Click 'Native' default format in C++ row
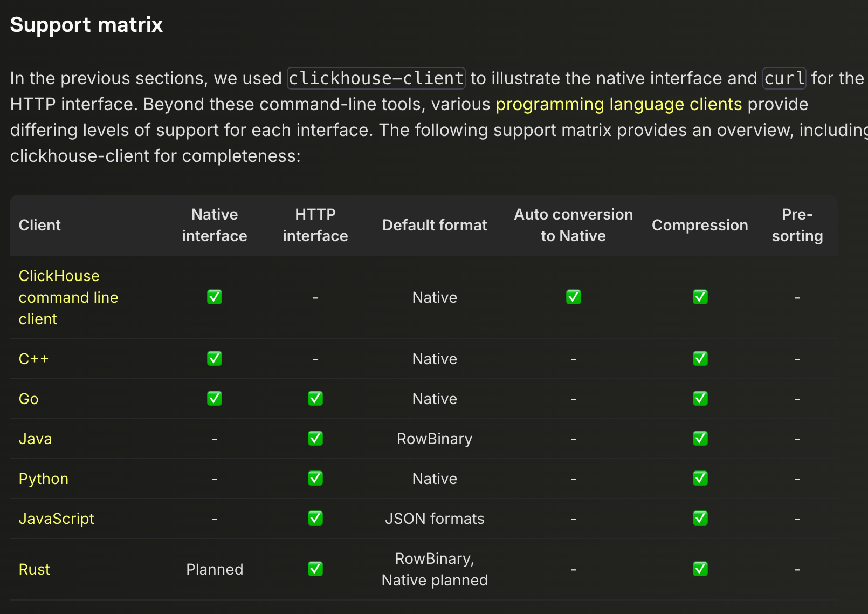This screenshot has width=868, height=614. [x=435, y=359]
